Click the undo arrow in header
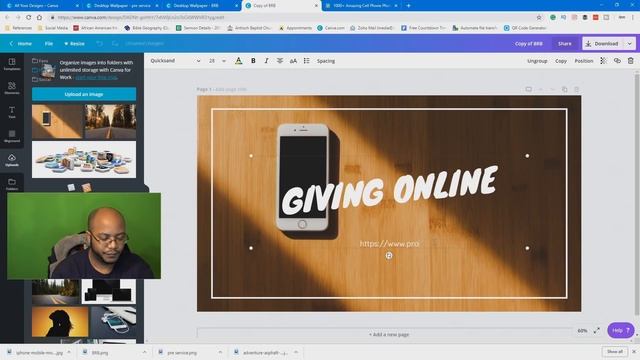Image resolution: width=640 pixels, height=360 pixels. coord(99,43)
